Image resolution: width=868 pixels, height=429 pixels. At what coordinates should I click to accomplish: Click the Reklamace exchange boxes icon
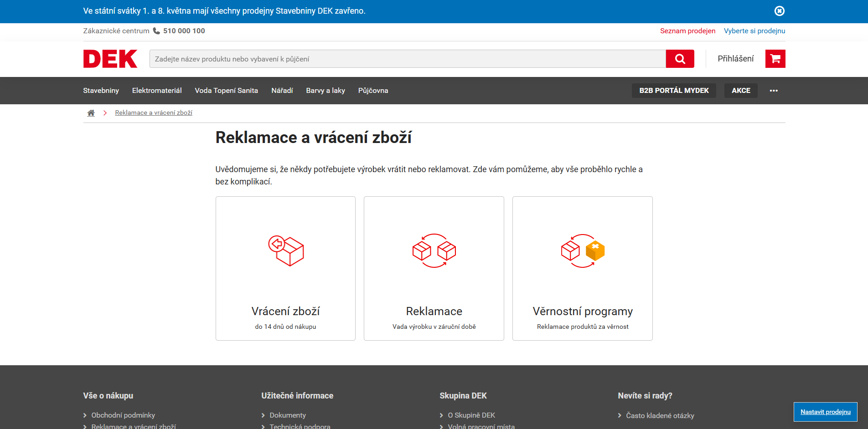coord(434,251)
